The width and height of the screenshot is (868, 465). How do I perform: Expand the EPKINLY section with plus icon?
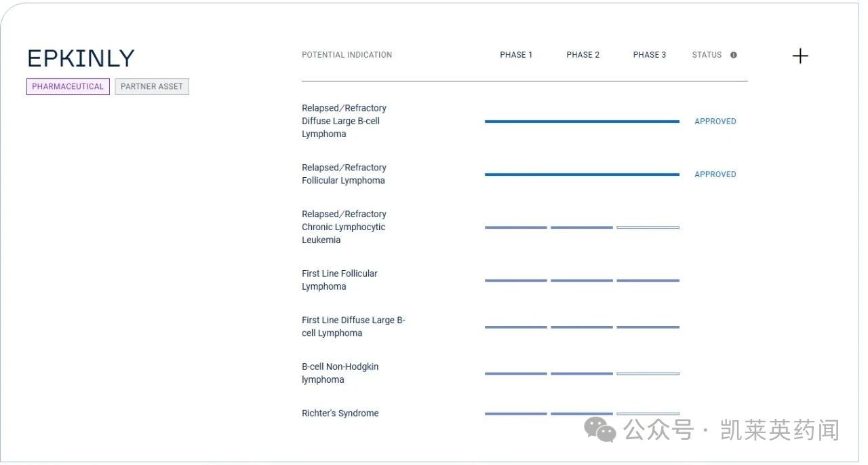point(800,56)
